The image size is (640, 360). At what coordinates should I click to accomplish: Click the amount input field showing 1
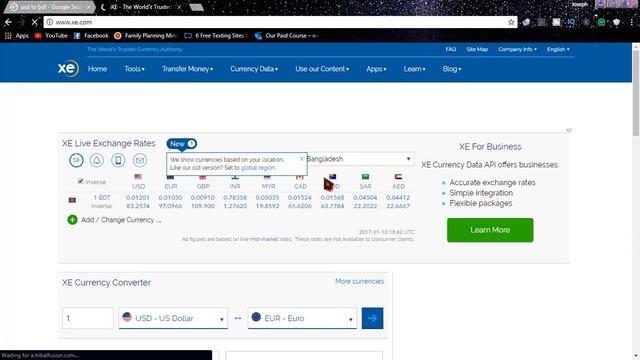point(88,318)
